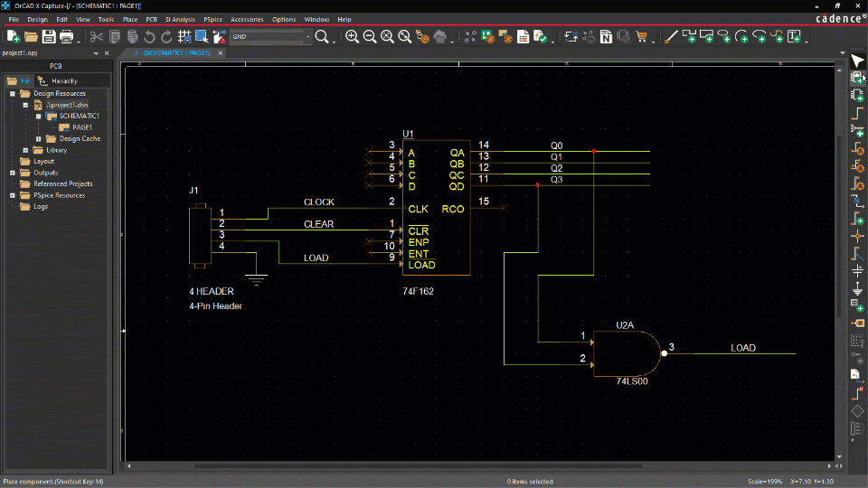Zoom in on the schematic
This screenshot has width=868, height=488.
352,37
